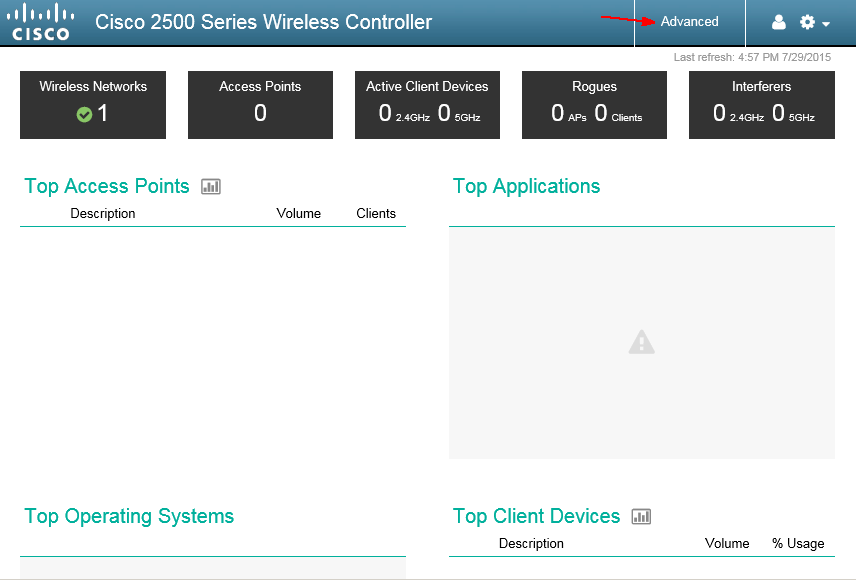This screenshot has width=856, height=580.
Task: Open the Access Points tile
Action: point(260,105)
